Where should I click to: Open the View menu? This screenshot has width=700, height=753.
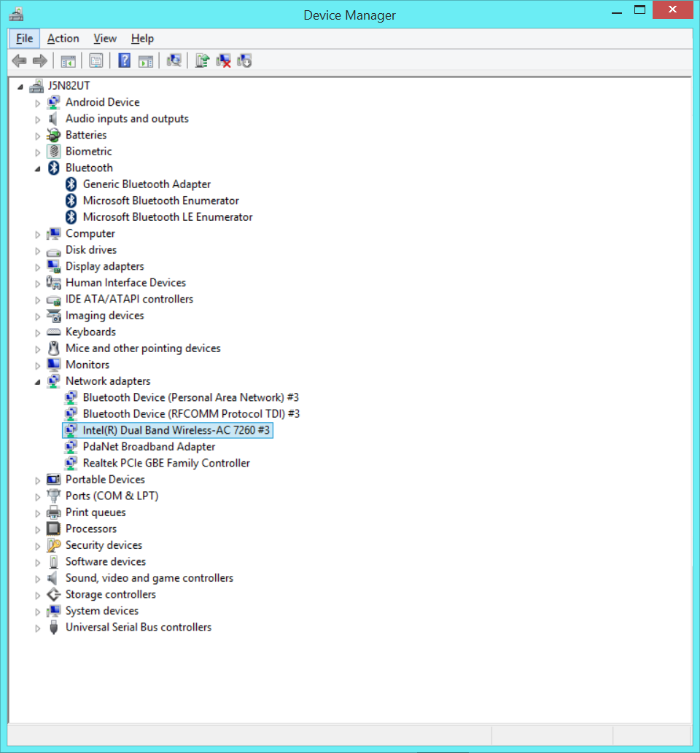pos(105,39)
